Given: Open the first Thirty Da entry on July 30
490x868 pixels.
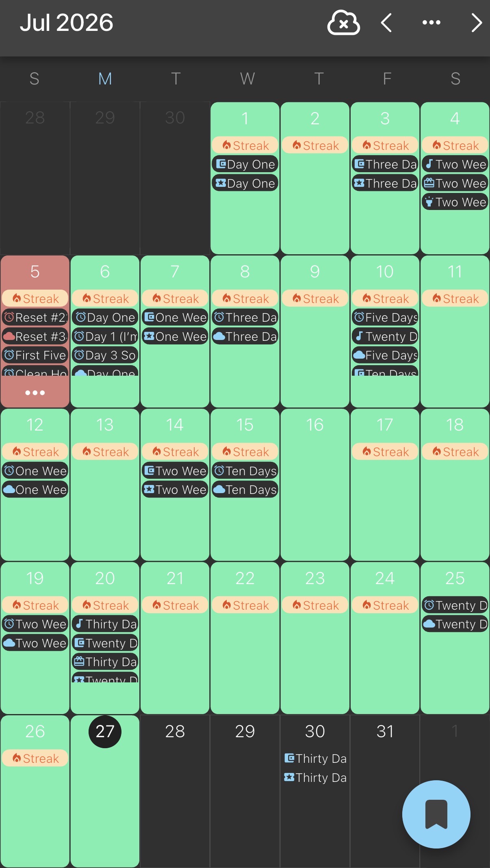Looking at the screenshot, I should (315, 759).
